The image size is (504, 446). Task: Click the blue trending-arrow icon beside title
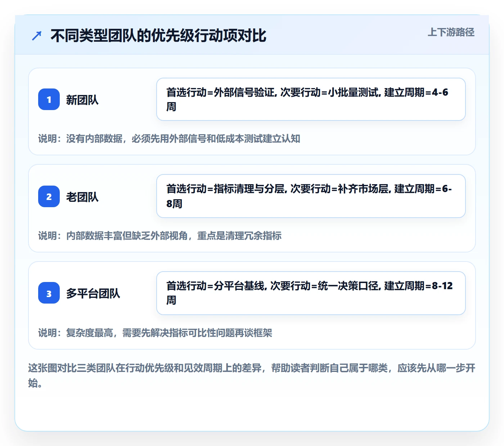tap(37, 36)
